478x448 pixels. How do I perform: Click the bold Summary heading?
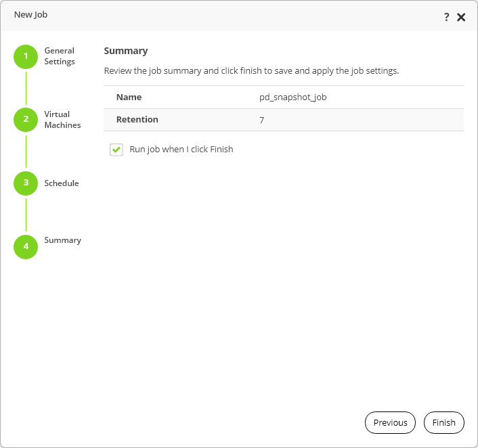click(x=125, y=51)
